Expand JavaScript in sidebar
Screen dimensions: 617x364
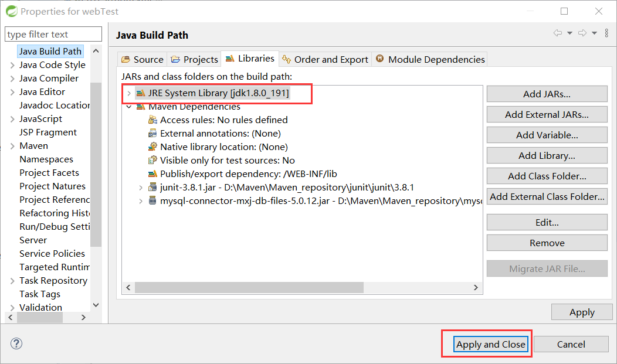12,119
